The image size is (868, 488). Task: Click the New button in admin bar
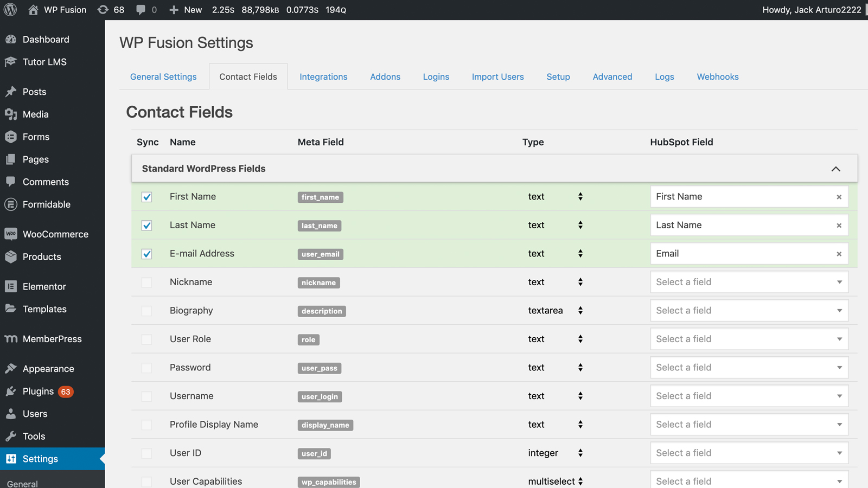coord(186,10)
